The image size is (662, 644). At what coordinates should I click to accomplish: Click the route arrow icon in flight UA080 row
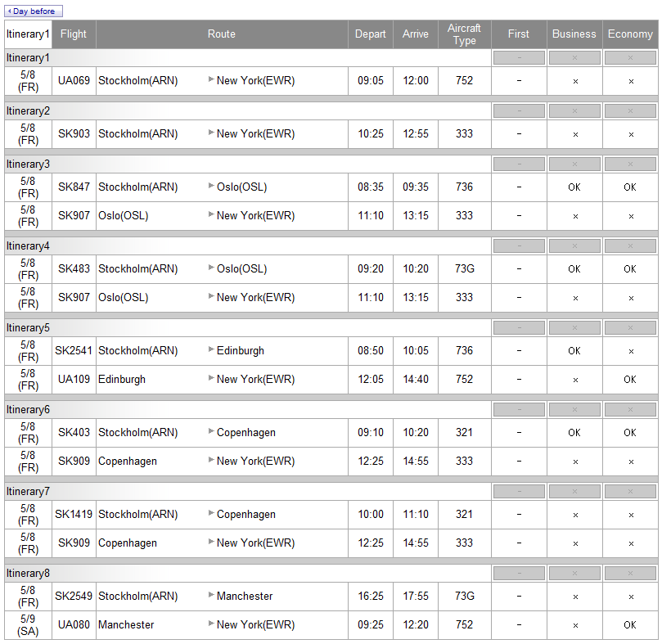pyautogui.click(x=211, y=624)
